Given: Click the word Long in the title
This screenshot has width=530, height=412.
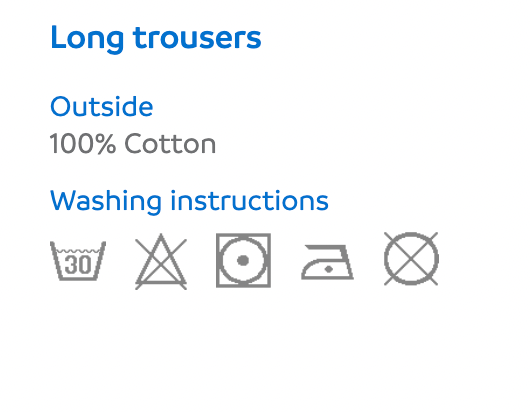Looking at the screenshot, I should coord(87,40).
